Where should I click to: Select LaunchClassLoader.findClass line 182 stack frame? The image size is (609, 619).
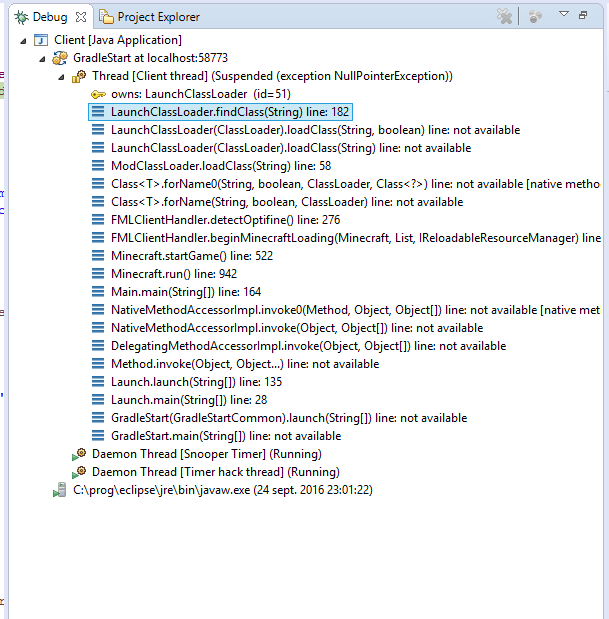[229, 112]
